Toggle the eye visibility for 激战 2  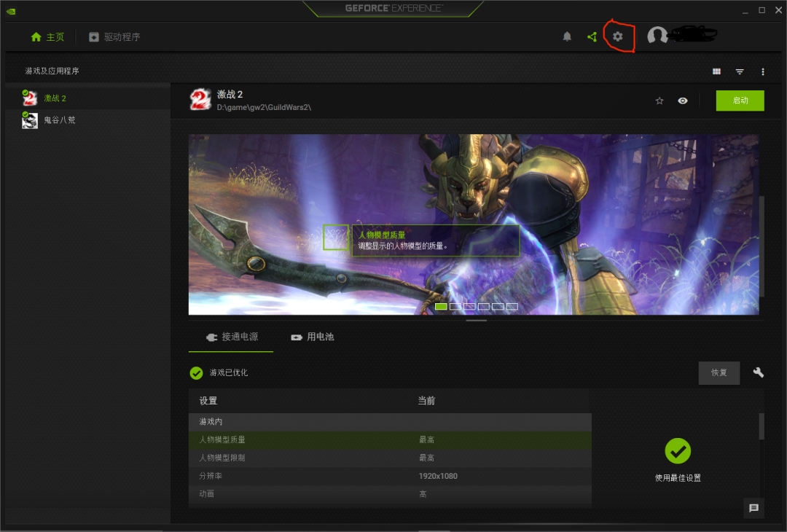click(x=683, y=101)
